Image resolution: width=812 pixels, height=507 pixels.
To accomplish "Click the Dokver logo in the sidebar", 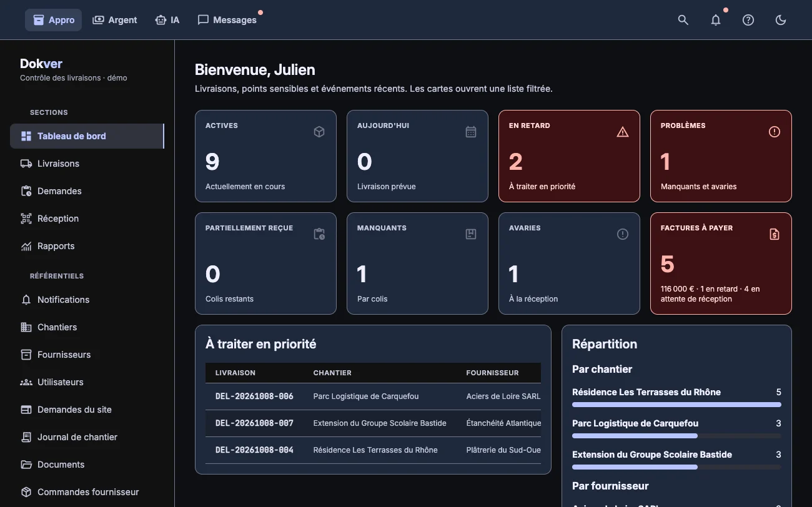I will [41, 64].
